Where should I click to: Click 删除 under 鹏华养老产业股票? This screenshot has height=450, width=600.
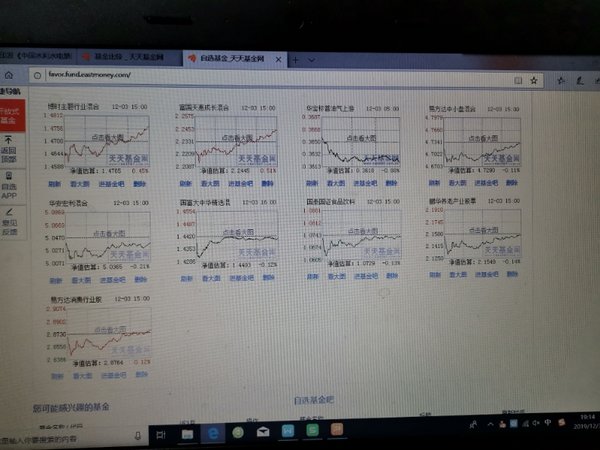(x=512, y=274)
